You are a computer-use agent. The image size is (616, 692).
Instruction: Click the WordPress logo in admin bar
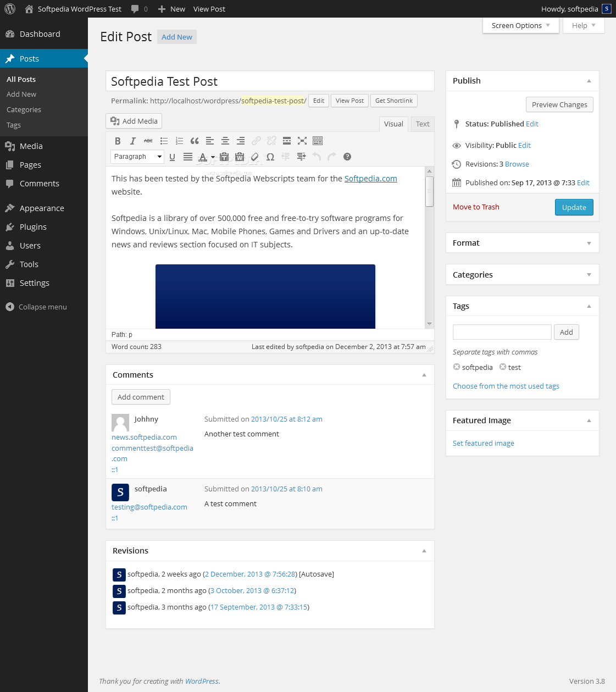coord(10,9)
